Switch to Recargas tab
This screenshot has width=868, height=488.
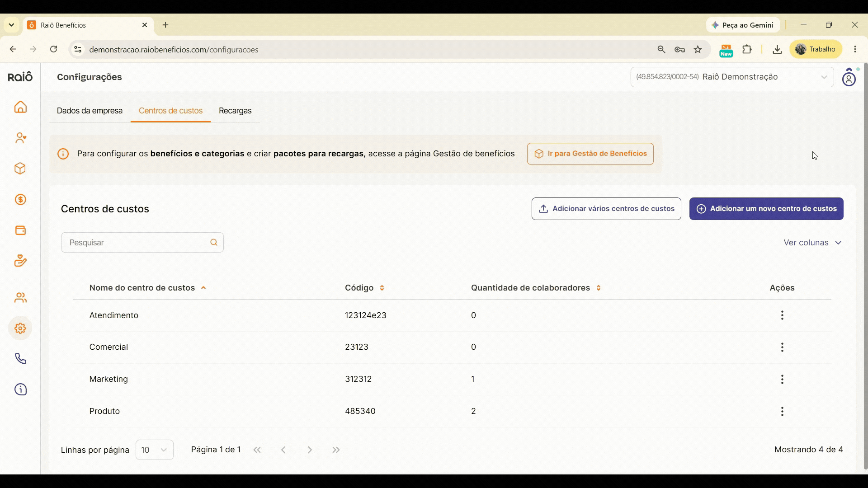235,111
